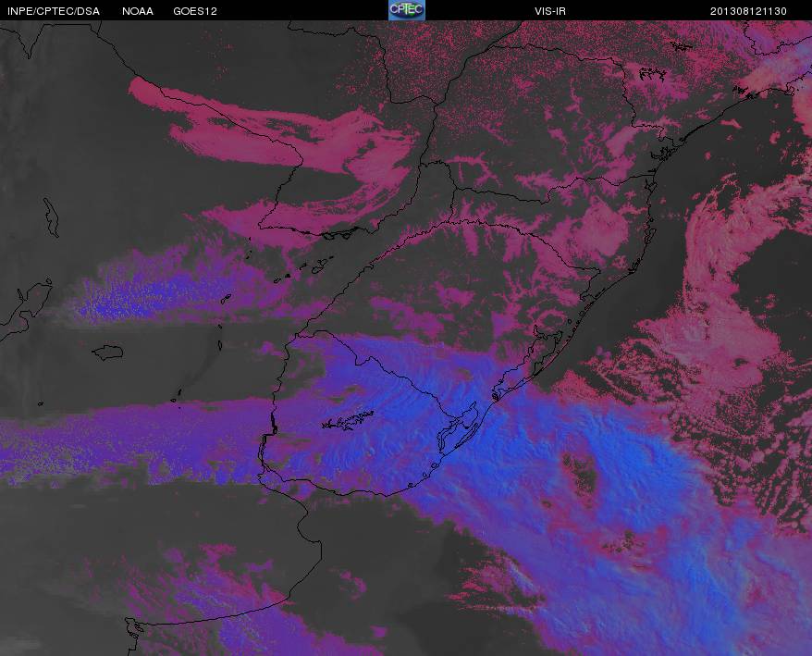Click the NOAA label in header
The width and height of the screenshot is (812, 656).
pyautogui.click(x=138, y=11)
